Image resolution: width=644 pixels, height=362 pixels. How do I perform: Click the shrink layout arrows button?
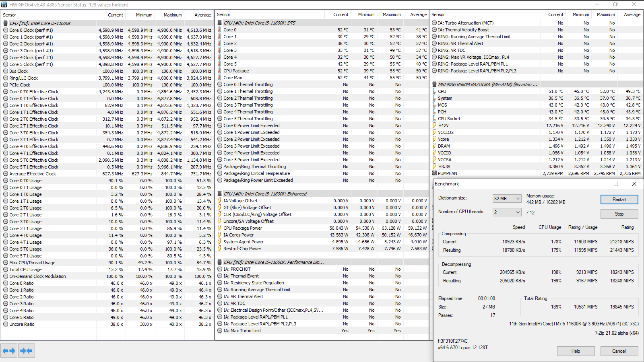pos(26,351)
